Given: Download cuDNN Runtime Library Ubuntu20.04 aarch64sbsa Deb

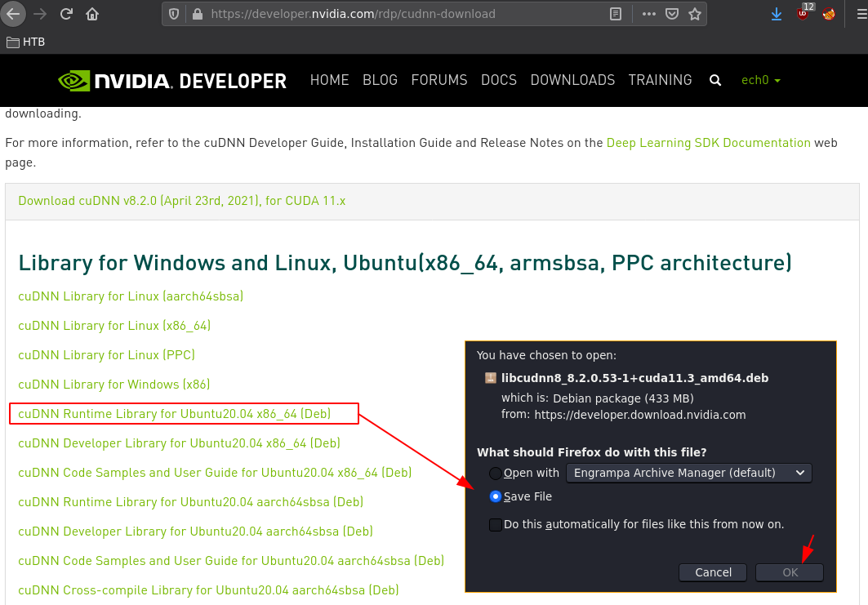Looking at the screenshot, I should click(x=191, y=501).
